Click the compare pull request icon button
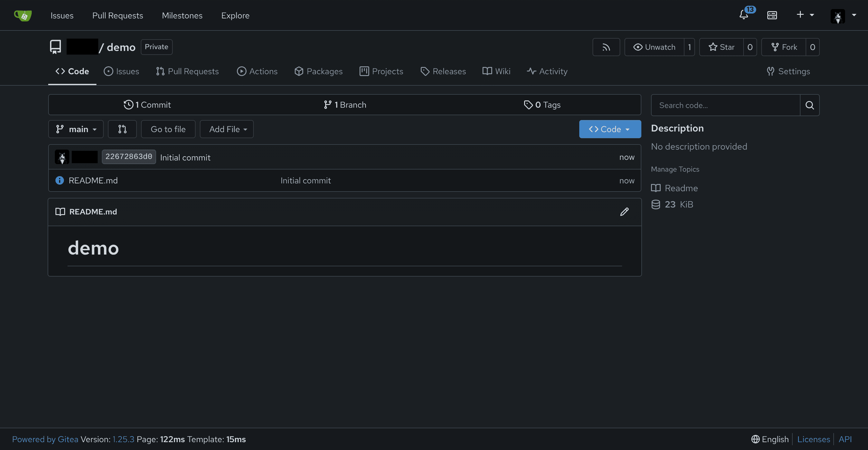This screenshot has height=450, width=868. pos(122,129)
